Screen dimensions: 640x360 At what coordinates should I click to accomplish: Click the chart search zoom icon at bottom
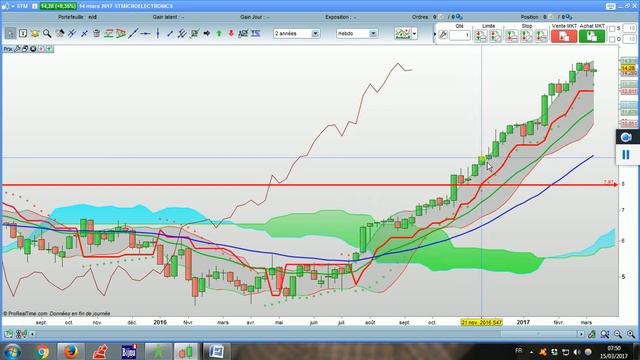605,335
